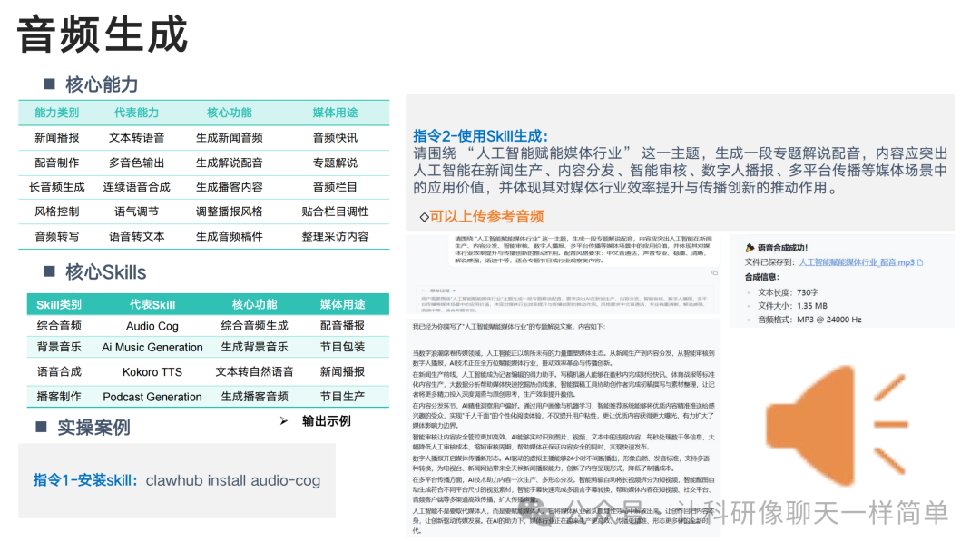Click the 生成新闻音频 cell

pyautogui.click(x=229, y=137)
